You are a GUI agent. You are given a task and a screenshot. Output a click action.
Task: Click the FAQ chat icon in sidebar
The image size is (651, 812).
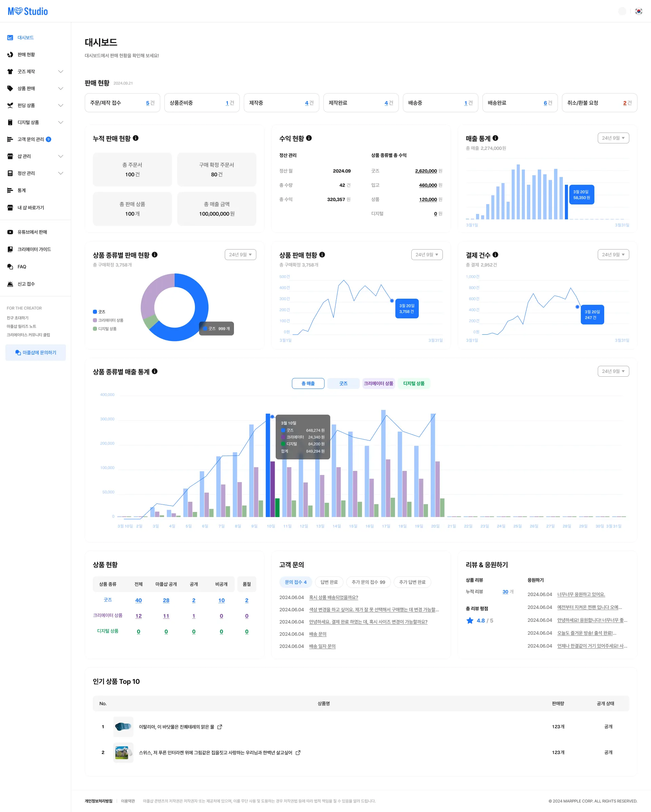10,266
